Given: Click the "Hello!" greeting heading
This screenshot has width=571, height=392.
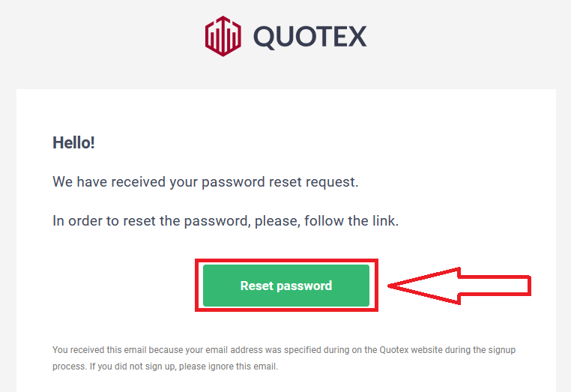Looking at the screenshot, I should tap(73, 142).
